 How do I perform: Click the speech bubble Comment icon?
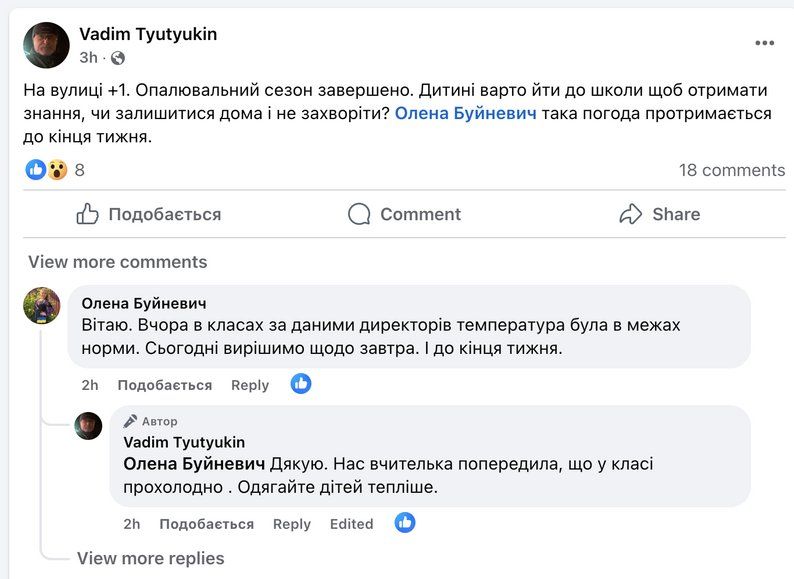tap(359, 214)
